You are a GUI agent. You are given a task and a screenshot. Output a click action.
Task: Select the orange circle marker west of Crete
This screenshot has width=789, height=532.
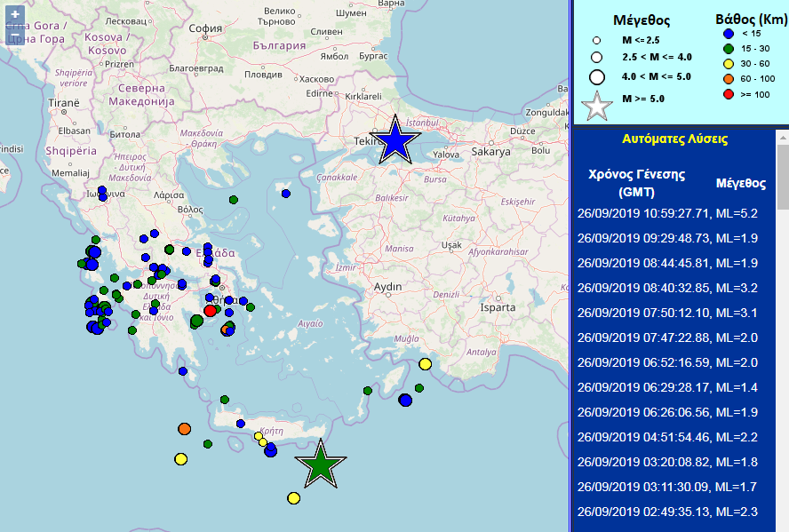[x=184, y=429]
